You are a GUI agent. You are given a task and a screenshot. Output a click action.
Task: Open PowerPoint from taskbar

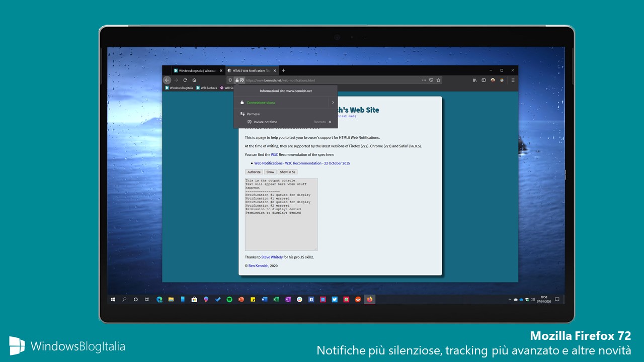(241, 299)
